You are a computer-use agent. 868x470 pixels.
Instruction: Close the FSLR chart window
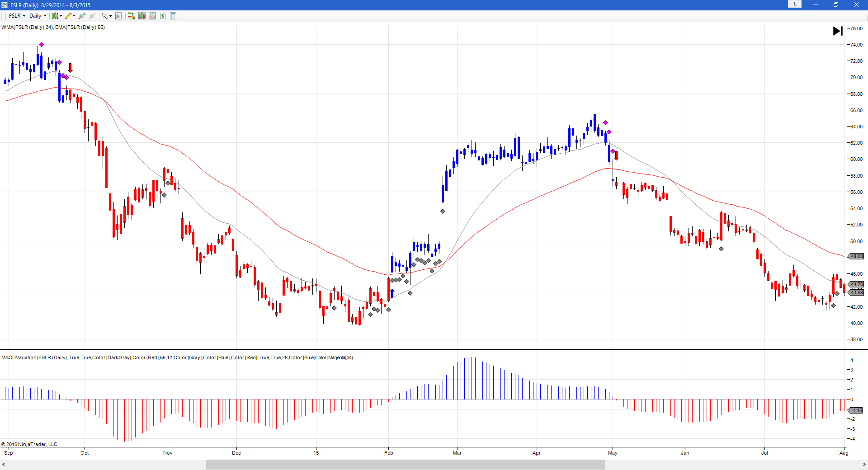point(857,5)
